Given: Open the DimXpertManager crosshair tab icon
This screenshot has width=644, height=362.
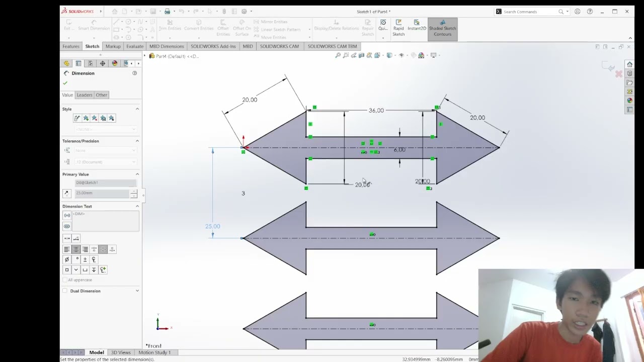Looking at the screenshot, I should coord(103,63).
